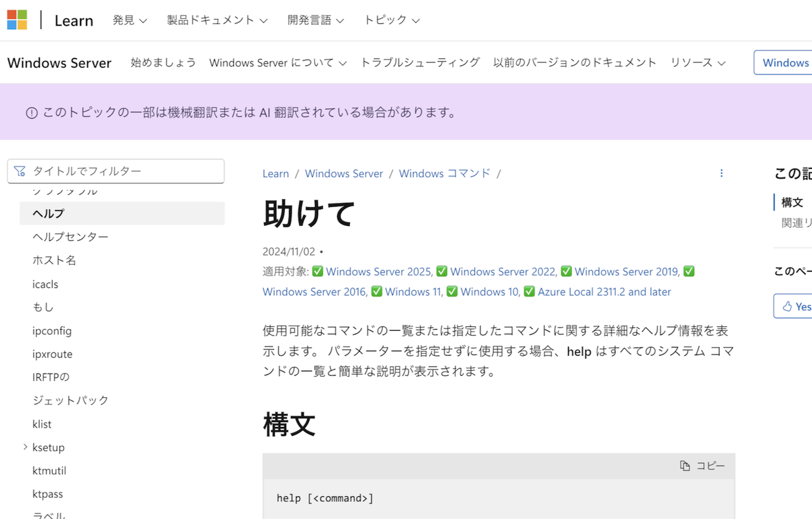This screenshot has width=812, height=519.
Task: Select トラブルシューティング in the navigation bar
Action: pos(420,62)
